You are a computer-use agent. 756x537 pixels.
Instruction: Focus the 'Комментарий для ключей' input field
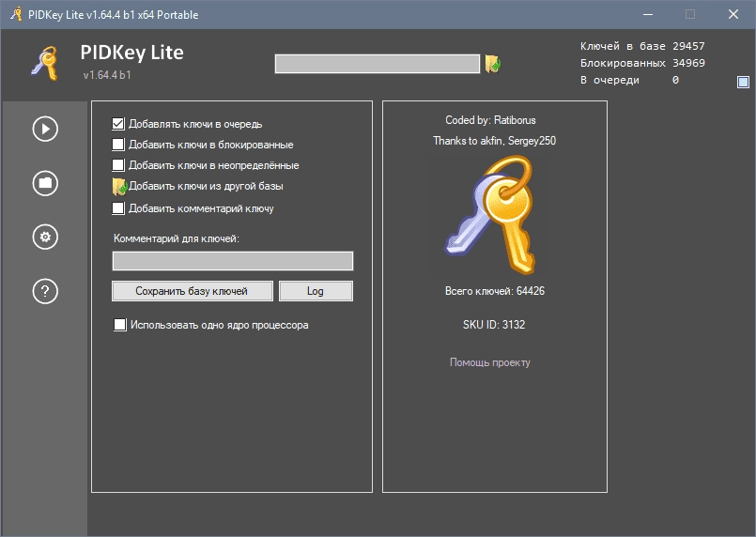click(233, 261)
